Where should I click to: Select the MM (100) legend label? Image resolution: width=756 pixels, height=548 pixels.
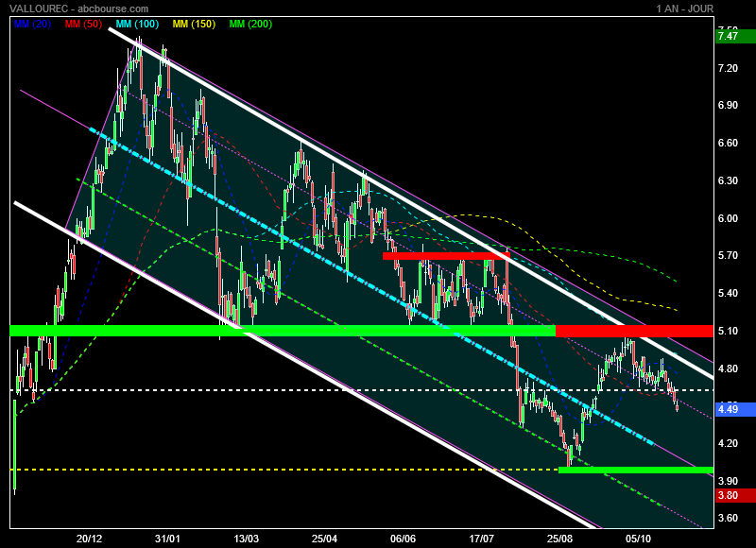(x=137, y=24)
